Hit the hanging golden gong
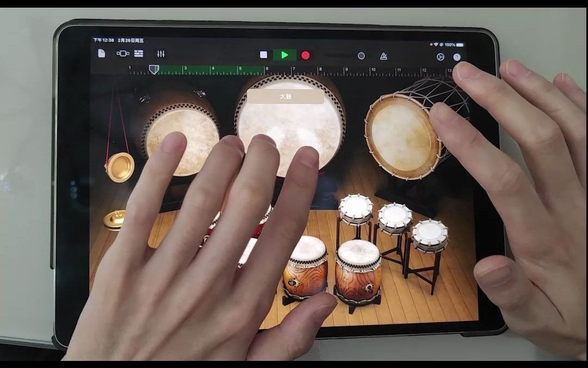Viewport: 588px width, 368px height. pyautogui.click(x=120, y=166)
